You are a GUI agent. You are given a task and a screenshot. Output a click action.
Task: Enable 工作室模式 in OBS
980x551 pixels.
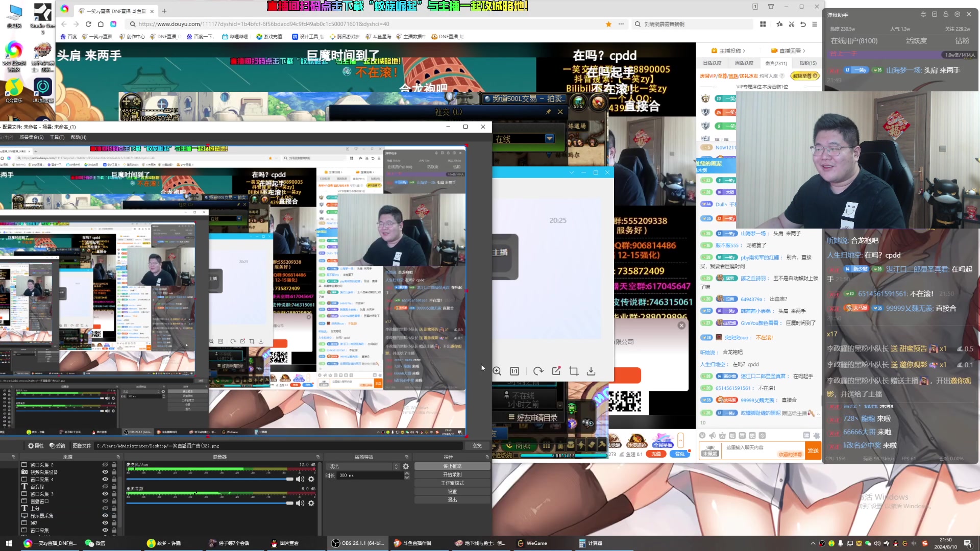452,483
